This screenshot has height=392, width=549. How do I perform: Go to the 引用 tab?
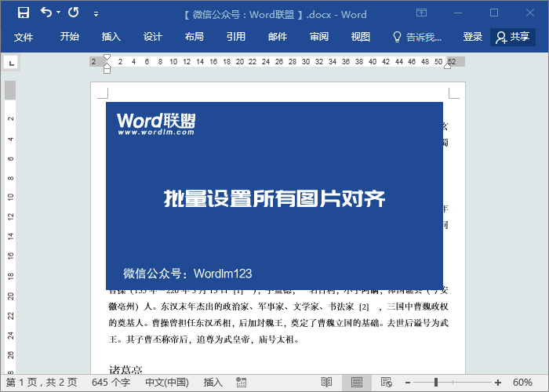235,36
